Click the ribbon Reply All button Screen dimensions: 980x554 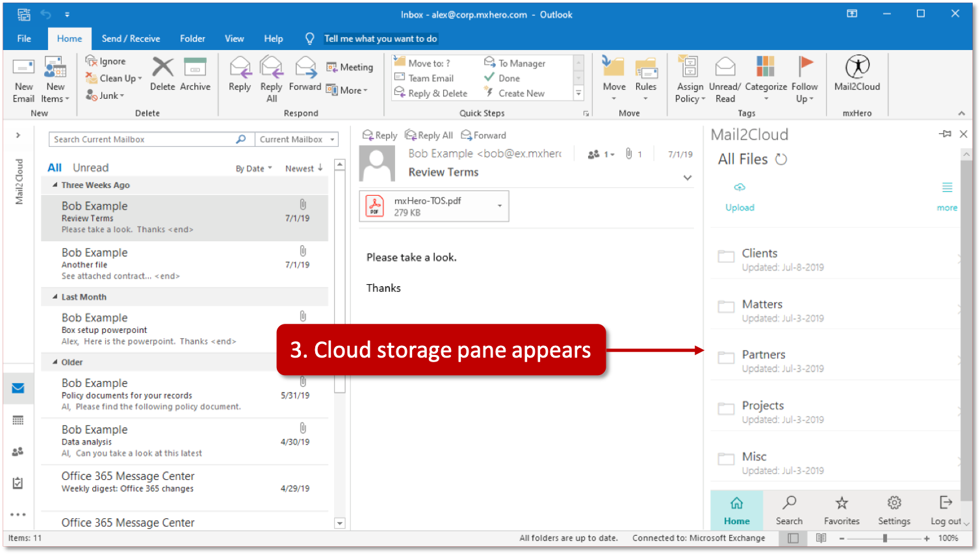tap(271, 79)
